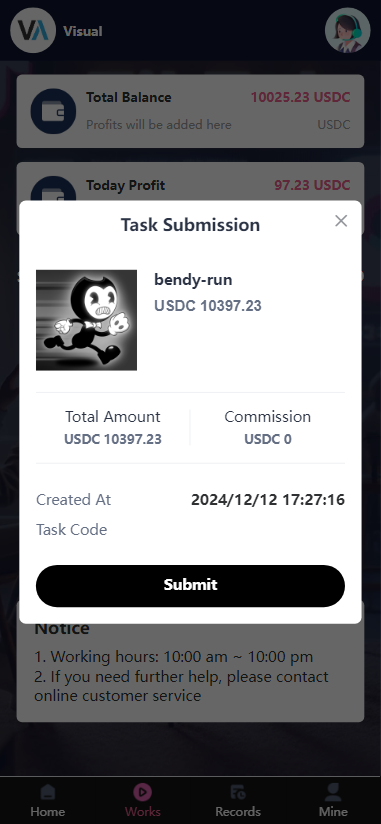Tap the Mine profile icon
Image resolution: width=381 pixels, height=824 pixels.
(333, 791)
